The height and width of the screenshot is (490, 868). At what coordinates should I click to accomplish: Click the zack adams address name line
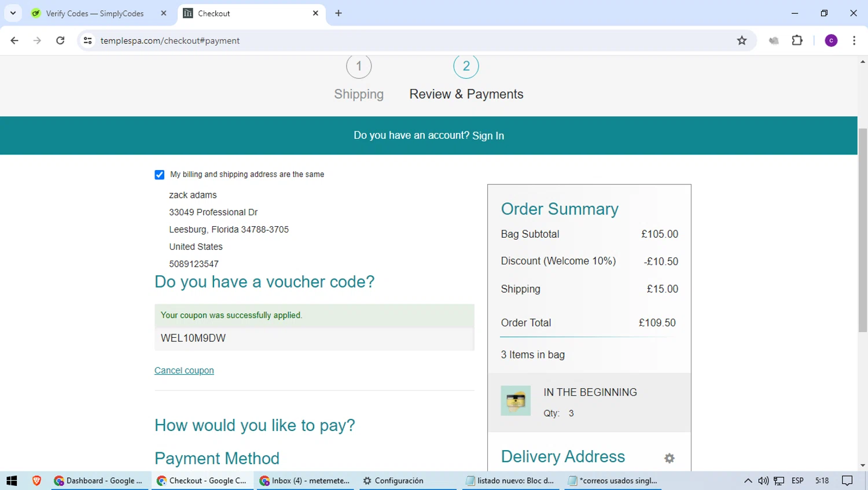[x=193, y=195]
